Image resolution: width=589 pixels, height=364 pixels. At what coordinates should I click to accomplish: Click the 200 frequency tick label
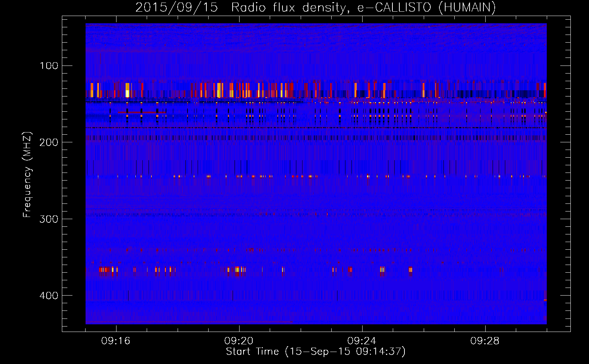[49, 142]
